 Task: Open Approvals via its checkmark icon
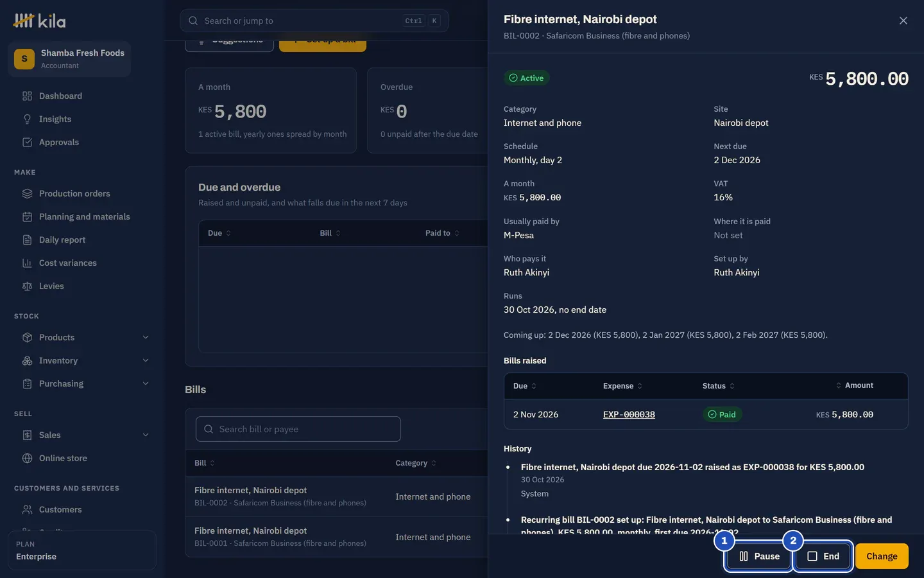tap(27, 143)
